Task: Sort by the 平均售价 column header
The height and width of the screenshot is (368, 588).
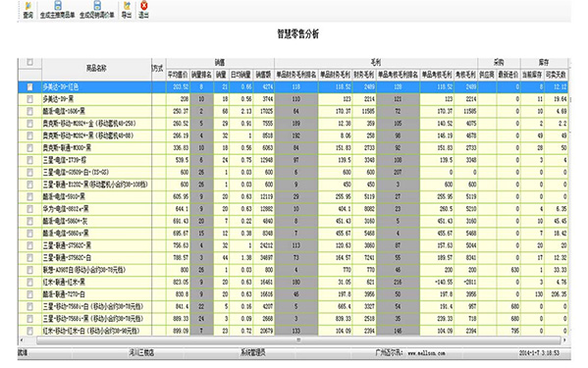Action: (178, 75)
